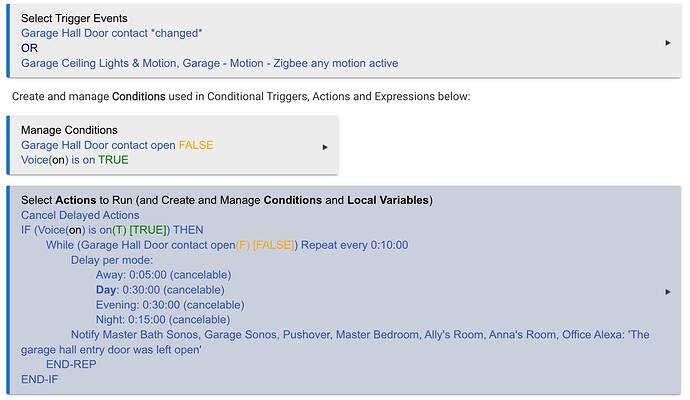690x400 pixels.
Task: Click the Night: 0:15:00 delay entry
Action: pyautogui.click(x=163, y=319)
